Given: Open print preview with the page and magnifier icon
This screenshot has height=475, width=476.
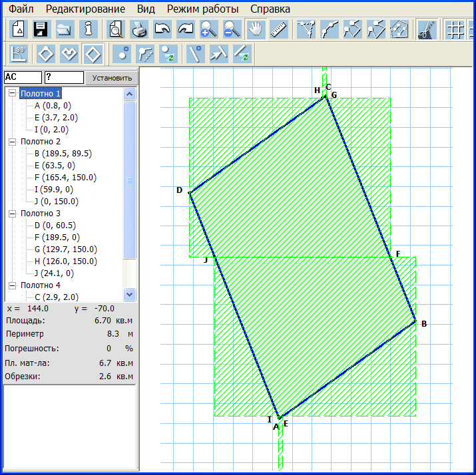Looking at the screenshot, I should tap(116, 29).
